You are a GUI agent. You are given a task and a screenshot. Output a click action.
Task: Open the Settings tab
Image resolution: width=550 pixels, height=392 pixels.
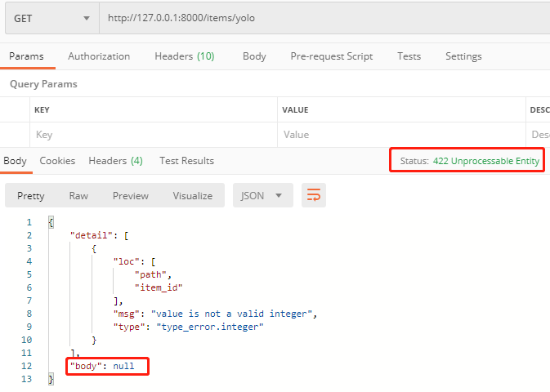463,56
